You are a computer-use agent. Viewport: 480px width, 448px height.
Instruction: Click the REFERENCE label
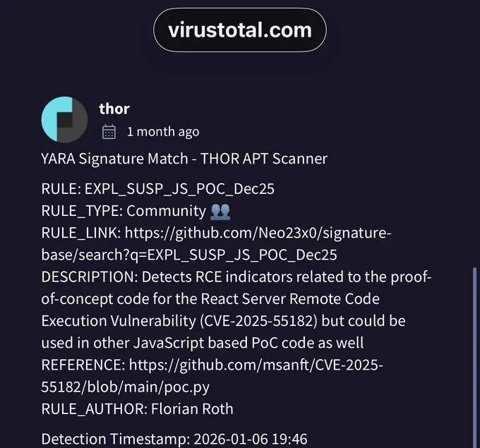(x=83, y=365)
